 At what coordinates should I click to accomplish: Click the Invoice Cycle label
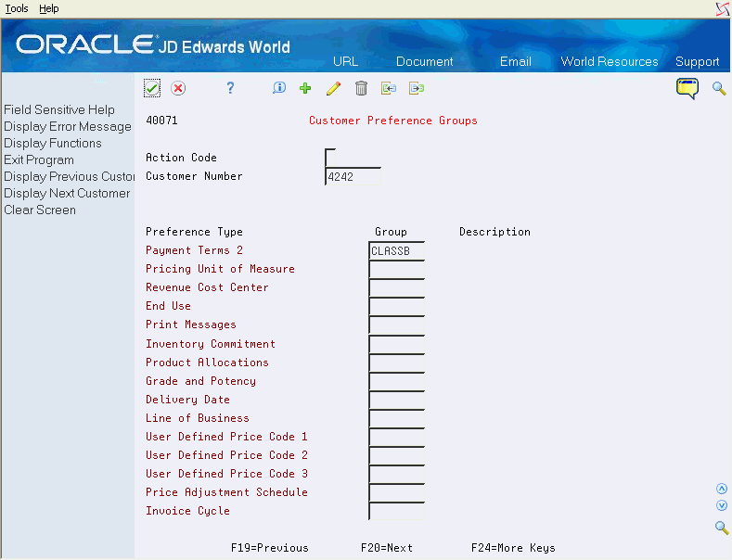(x=187, y=511)
